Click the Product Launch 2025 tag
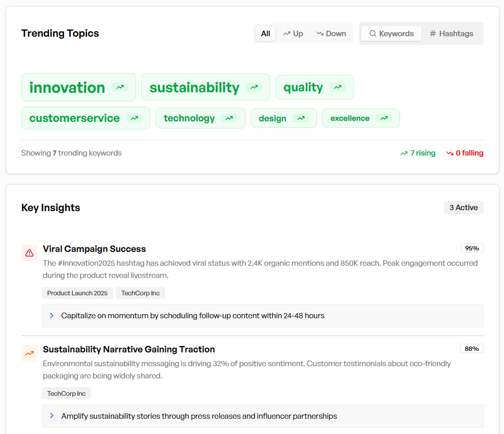504x434 pixels. point(77,293)
